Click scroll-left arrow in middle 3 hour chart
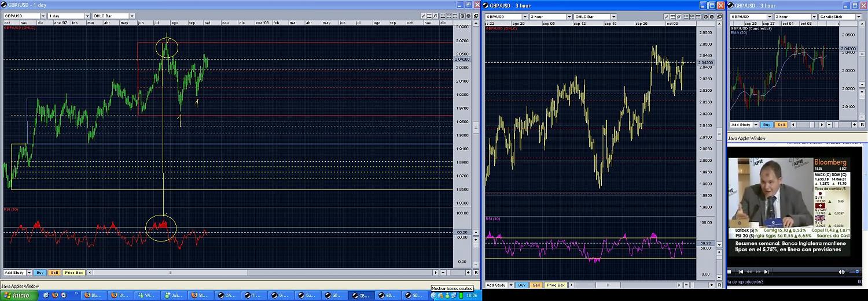Screen dimensions: 868x301 [x=572, y=285]
